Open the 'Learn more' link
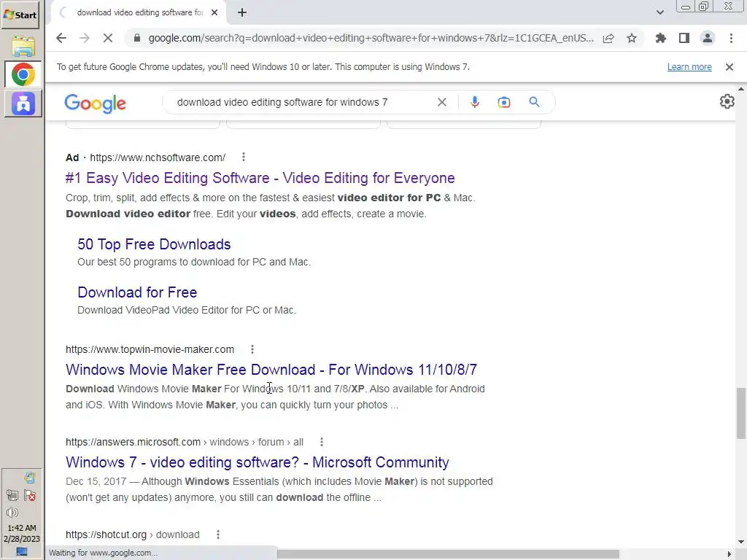This screenshot has width=747, height=560. [689, 67]
